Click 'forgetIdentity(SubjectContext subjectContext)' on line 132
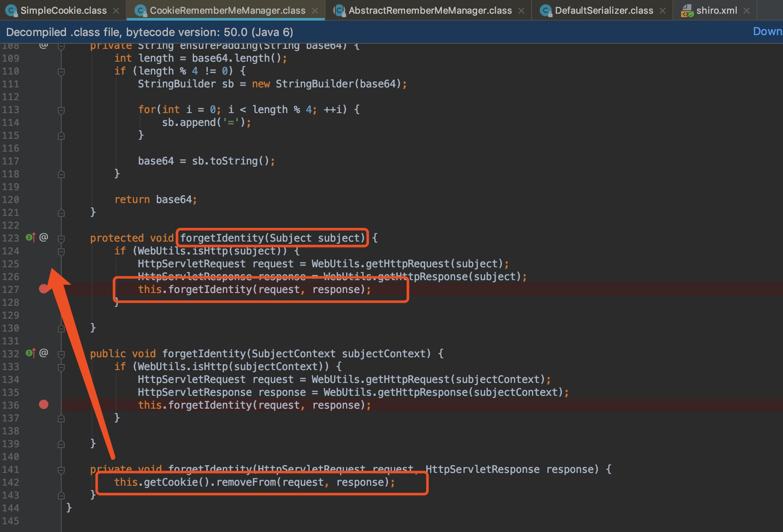Screen dimensions: 783x532 pyautogui.click(x=297, y=354)
